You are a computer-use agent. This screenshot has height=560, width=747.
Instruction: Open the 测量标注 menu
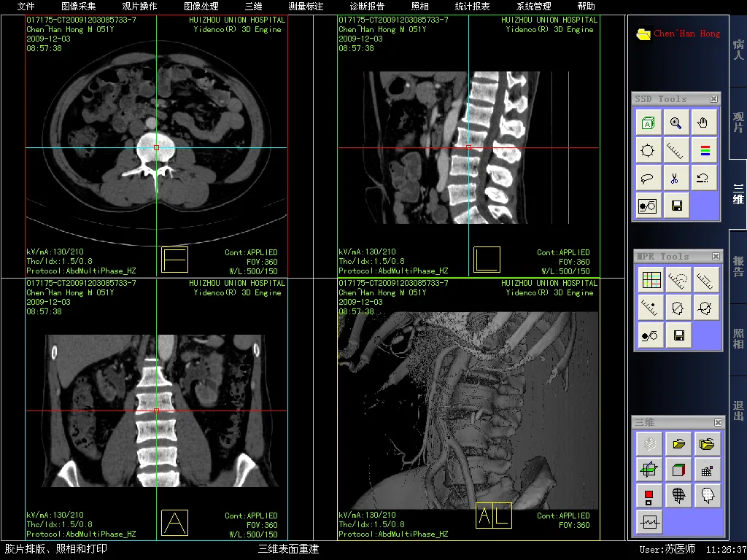pyautogui.click(x=306, y=6)
